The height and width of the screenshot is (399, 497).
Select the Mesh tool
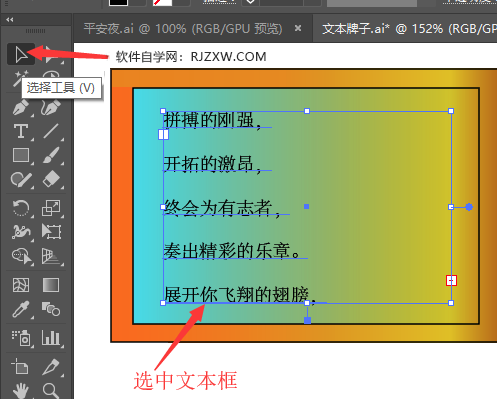[x=21, y=285]
